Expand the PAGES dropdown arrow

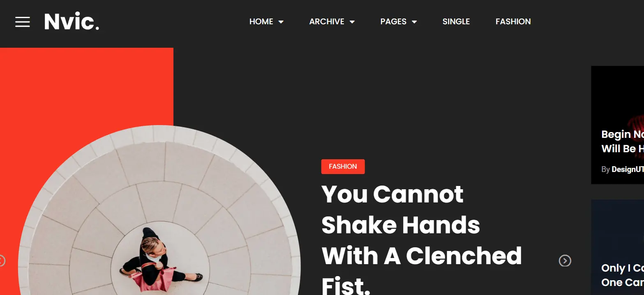414,22
